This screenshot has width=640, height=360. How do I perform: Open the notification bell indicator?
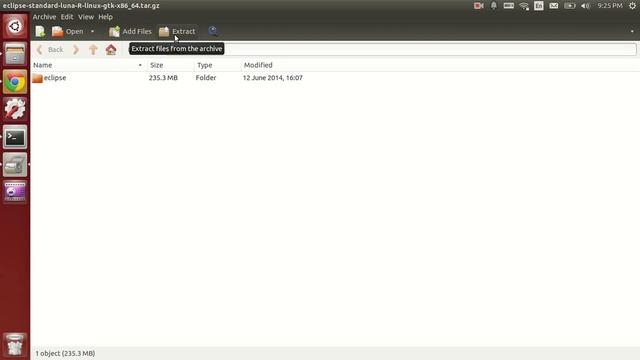(x=493, y=6)
